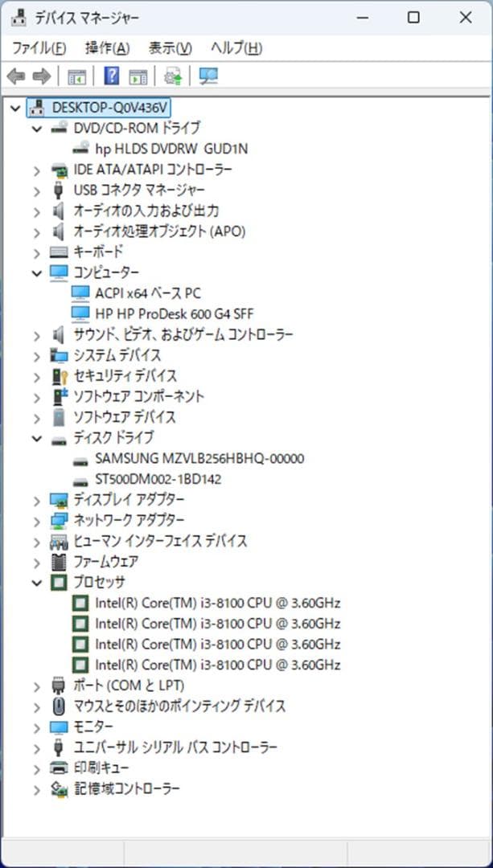This screenshot has height=868, width=493.
Task: Click the ヒューマン インターフェイス デバイス icon
Action: [60, 542]
